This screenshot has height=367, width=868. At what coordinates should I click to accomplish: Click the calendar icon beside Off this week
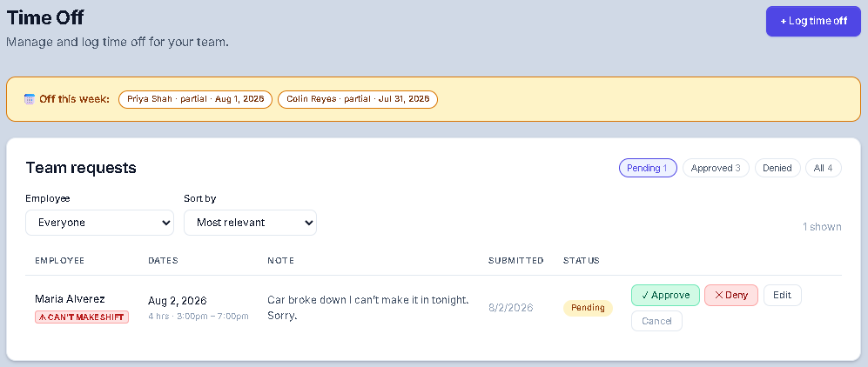pyautogui.click(x=30, y=99)
